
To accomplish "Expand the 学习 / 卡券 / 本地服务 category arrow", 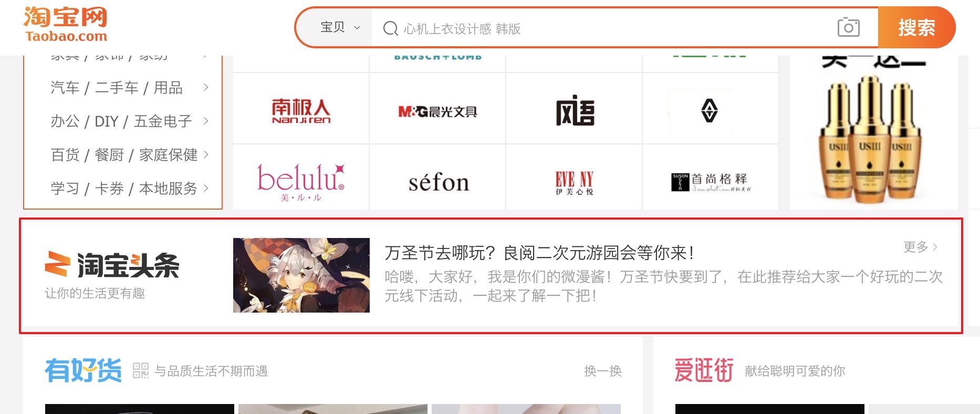I will 206,188.
